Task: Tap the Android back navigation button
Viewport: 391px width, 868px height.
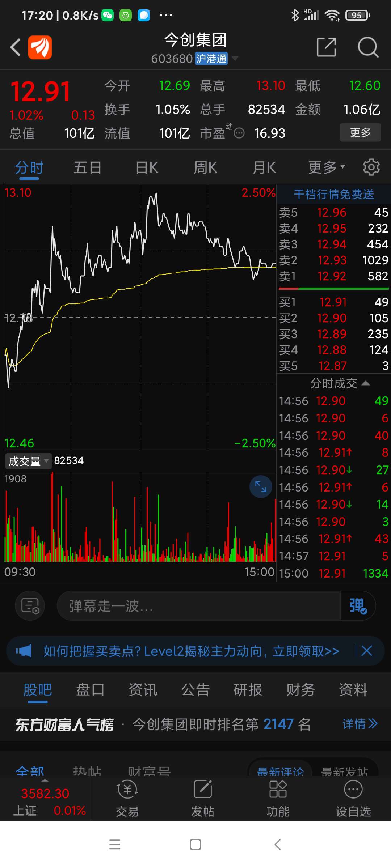Action: click(278, 844)
